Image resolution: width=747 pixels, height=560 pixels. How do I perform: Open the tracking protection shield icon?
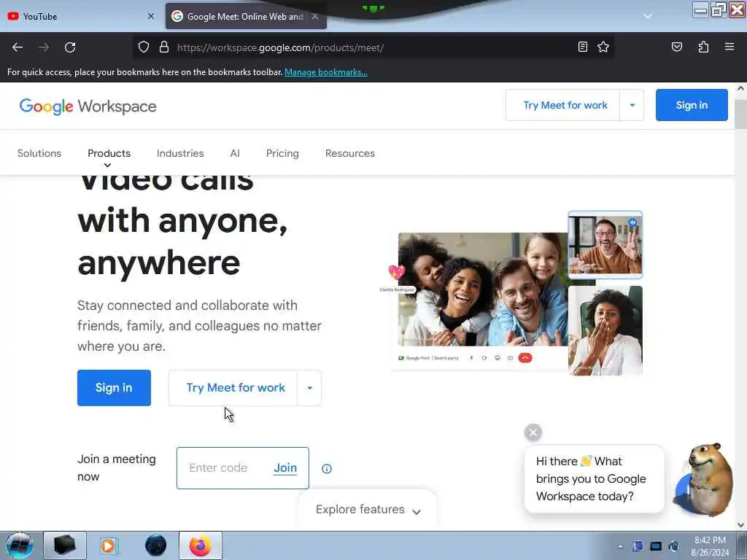click(x=144, y=47)
